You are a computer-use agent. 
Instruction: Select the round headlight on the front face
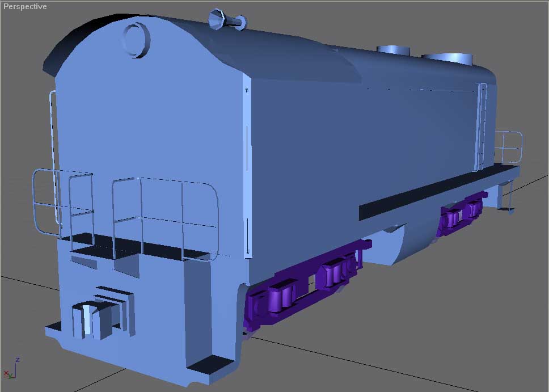pyautogui.click(x=136, y=39)
